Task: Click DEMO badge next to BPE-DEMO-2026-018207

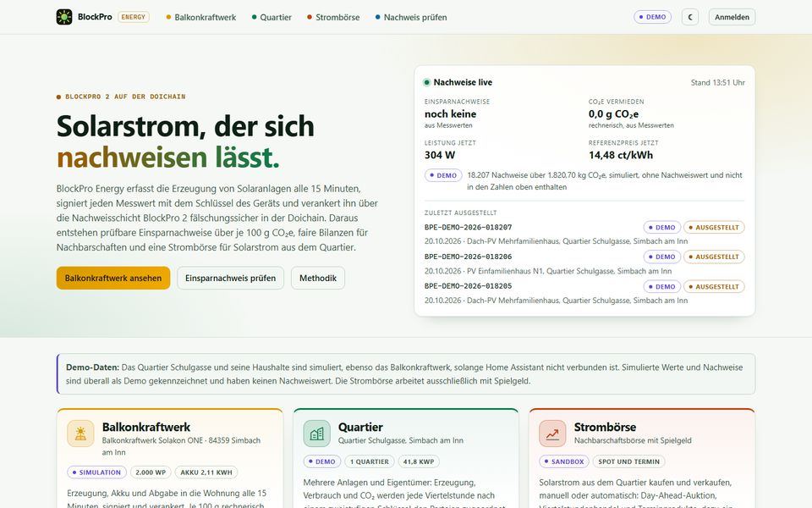Action: pos(661,227)
